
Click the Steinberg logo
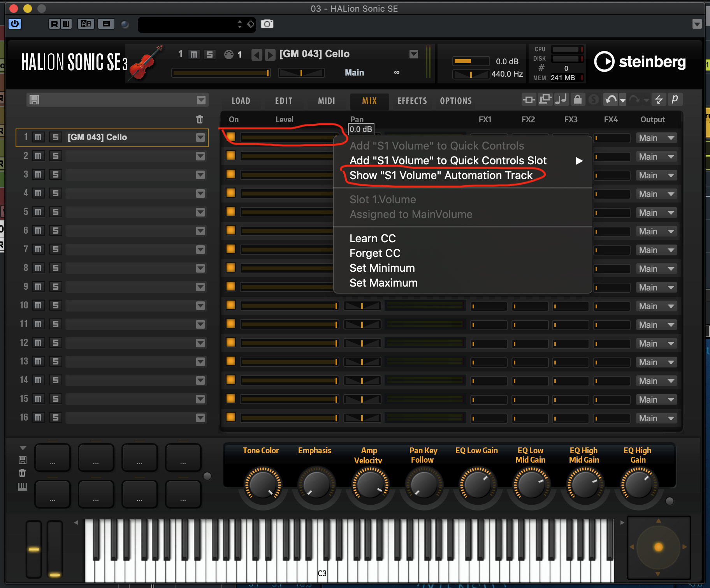point(640,62)
